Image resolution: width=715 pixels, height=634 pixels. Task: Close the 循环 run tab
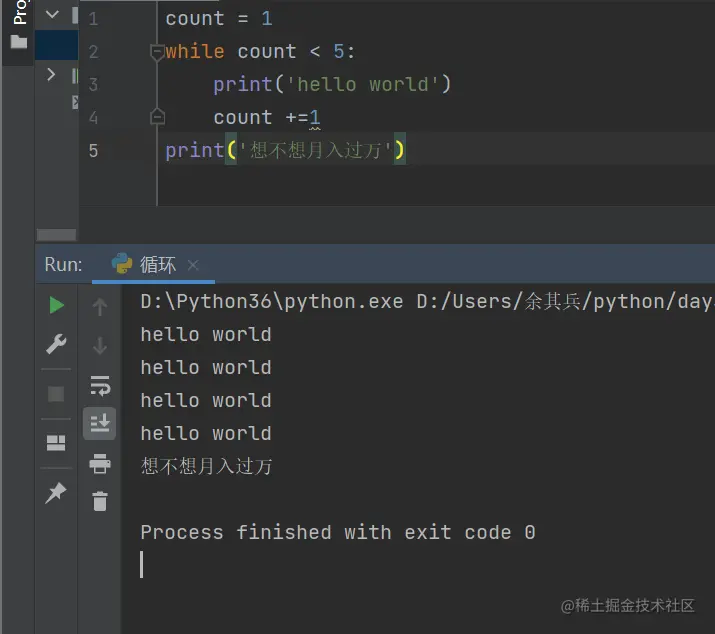tap(193, 265)
